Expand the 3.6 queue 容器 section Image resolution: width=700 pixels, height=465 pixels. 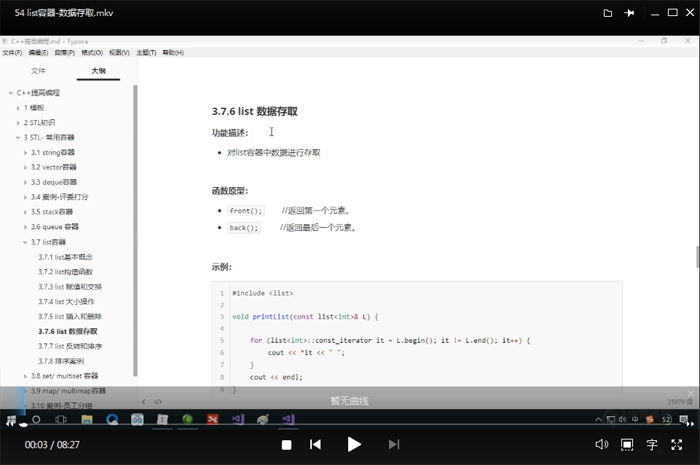point(25,227)
